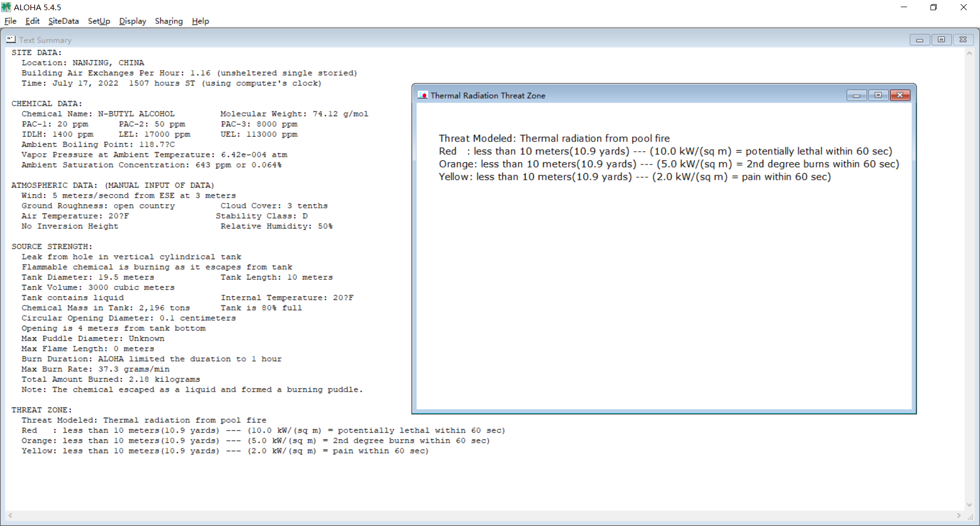The width and height of the screenshot is (980, 526).
Task: Click 'Tank Length: 10 meters' text
Action: click(x=277, y=277)
